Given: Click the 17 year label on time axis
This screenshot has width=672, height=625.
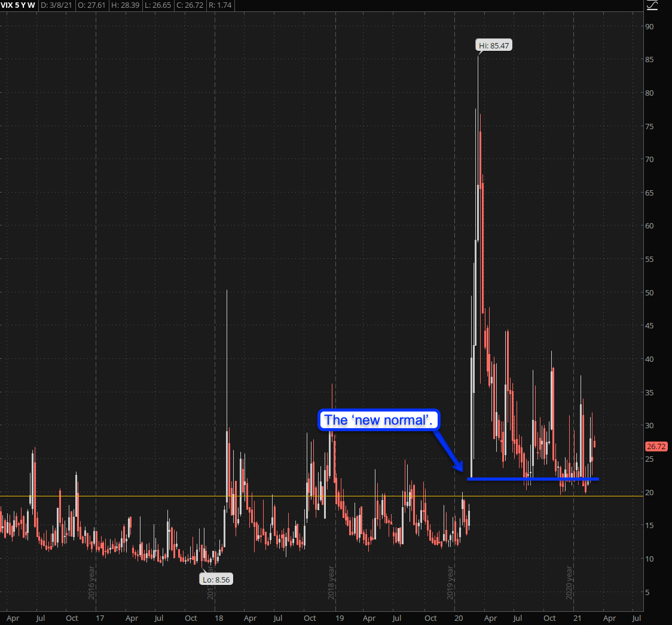Looking at the screenshot, I should coord(100,618).
